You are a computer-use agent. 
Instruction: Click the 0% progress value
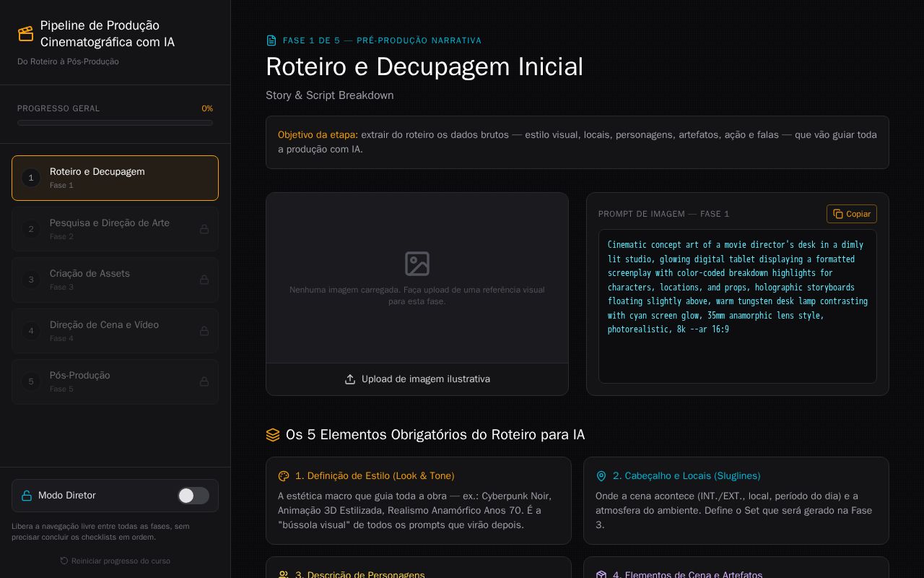[x=207, y=108]
